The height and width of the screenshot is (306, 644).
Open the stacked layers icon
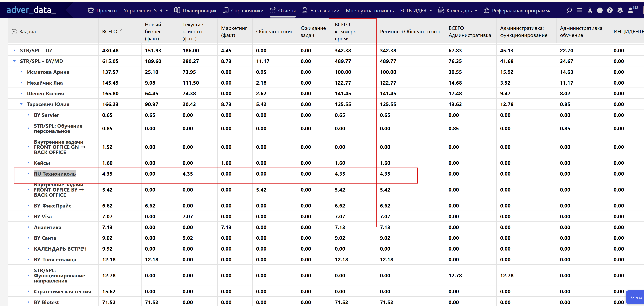pyautogui.click(x=620, y=10)
